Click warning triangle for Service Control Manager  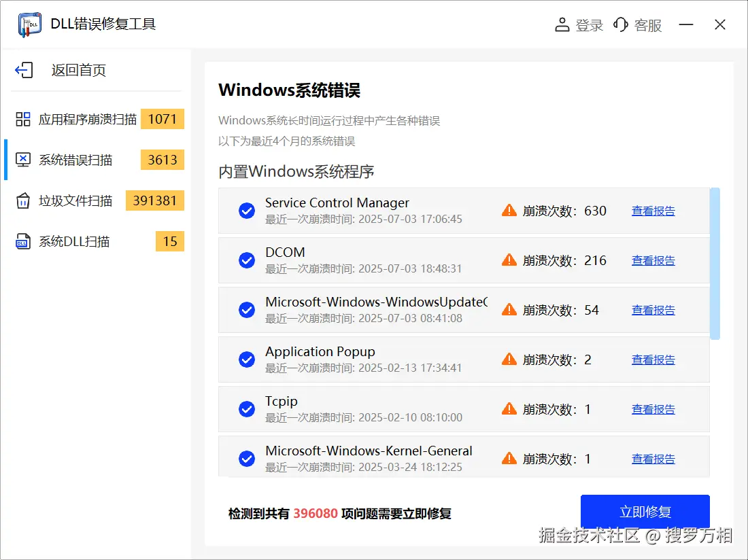509,210
